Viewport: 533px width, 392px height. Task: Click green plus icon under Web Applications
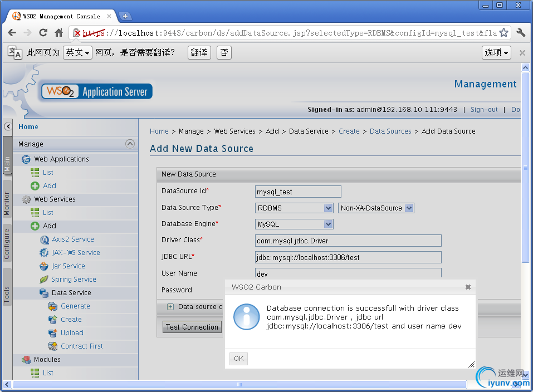point(35,186)
